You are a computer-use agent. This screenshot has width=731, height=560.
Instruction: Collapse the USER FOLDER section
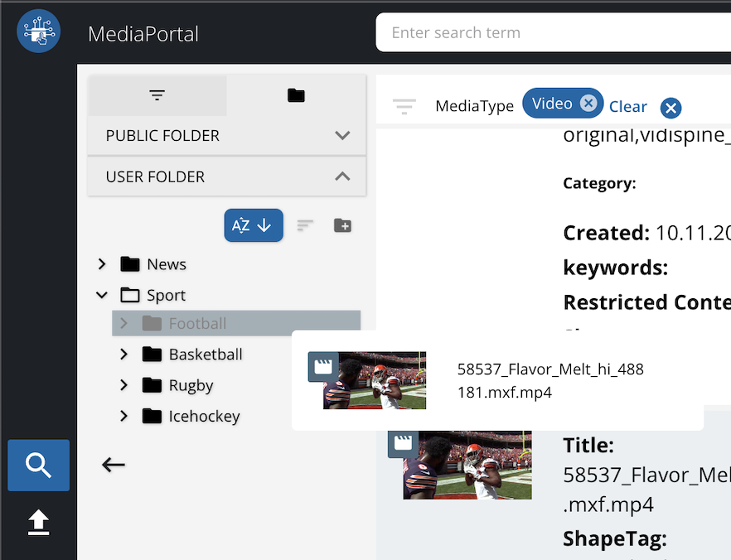tap(342, 176)
